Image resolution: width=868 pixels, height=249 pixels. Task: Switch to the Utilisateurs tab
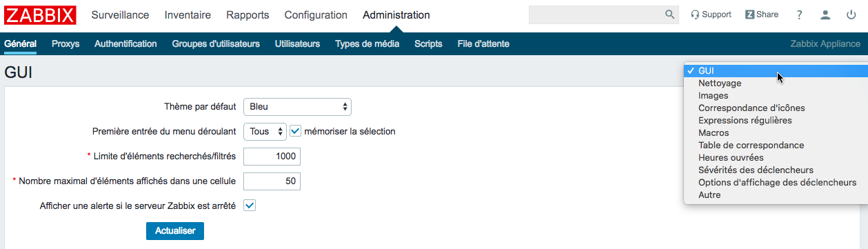tap(297, 44)
